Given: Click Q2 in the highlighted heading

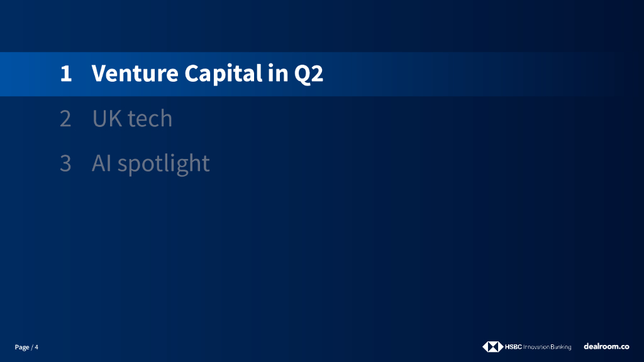Looking at the screenshot, I should pos(308,74).
